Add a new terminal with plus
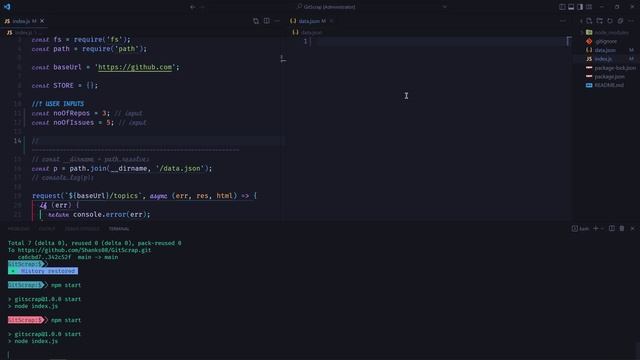This screenshot has height=360, width=640. coord(596,229)
